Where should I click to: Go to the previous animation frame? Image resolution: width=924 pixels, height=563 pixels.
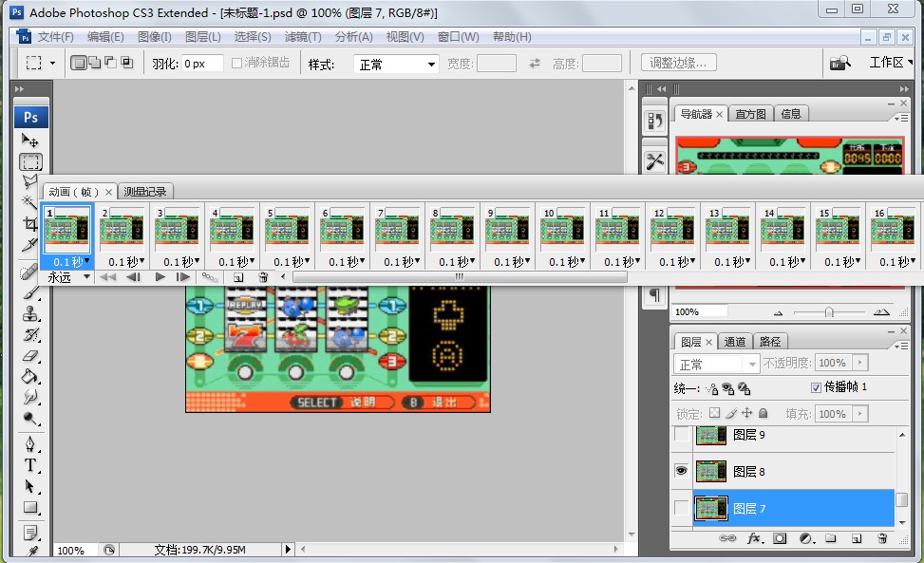[133, 277]
